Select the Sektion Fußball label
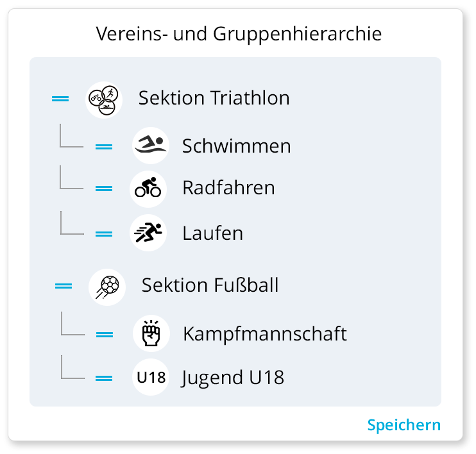Screen dimensions: 476x454 210,285
